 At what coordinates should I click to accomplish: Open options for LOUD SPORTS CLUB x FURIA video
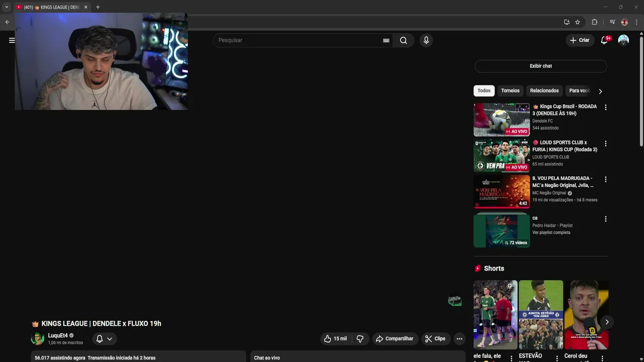pyautogui.click(x=605, y=144)
